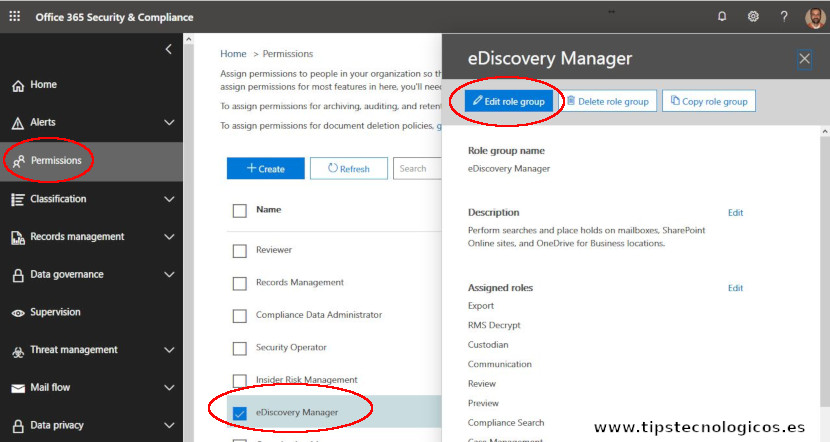Click the help question mark icon

click(784, 17)
